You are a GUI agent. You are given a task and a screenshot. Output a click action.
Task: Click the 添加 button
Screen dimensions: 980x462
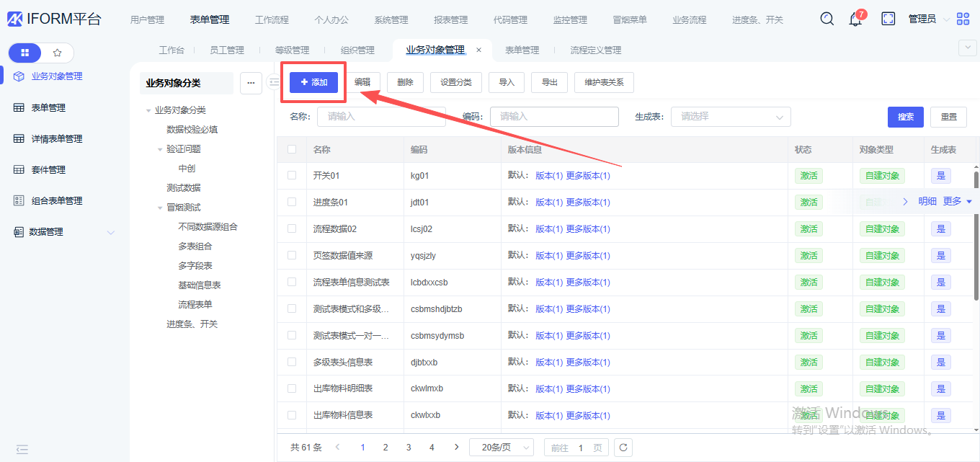(314, 83)
